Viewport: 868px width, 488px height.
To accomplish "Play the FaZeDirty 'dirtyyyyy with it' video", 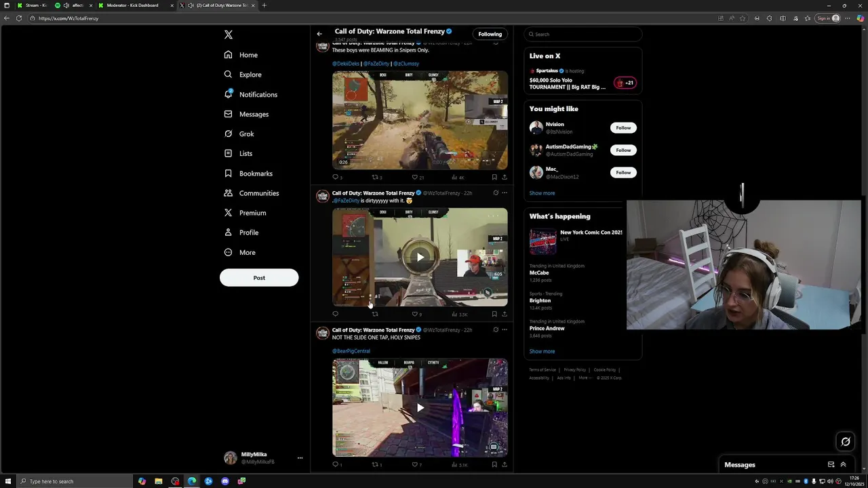I will (420, 257).
